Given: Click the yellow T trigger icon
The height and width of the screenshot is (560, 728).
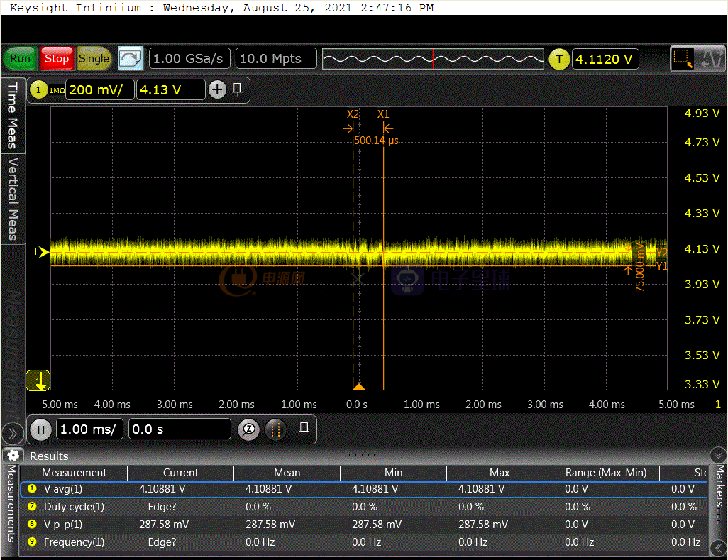Looking at the screenshot, I should point(559,59).
